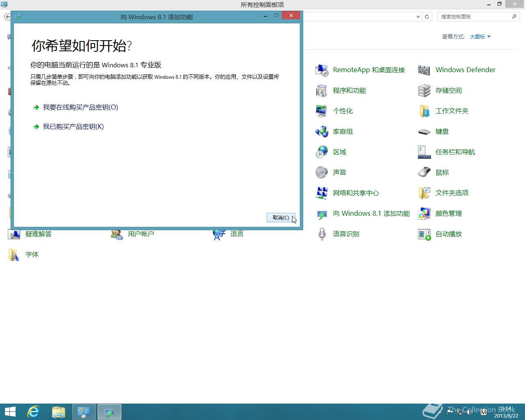Click the 向 Windows 8.1 添加功能 control panel icon
525x420 pixels.
[322, 214]
